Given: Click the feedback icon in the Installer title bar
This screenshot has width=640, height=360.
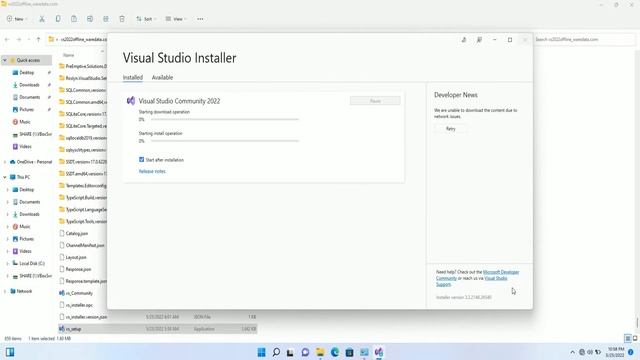Looking at the screenshot, I should pos(479,40).
